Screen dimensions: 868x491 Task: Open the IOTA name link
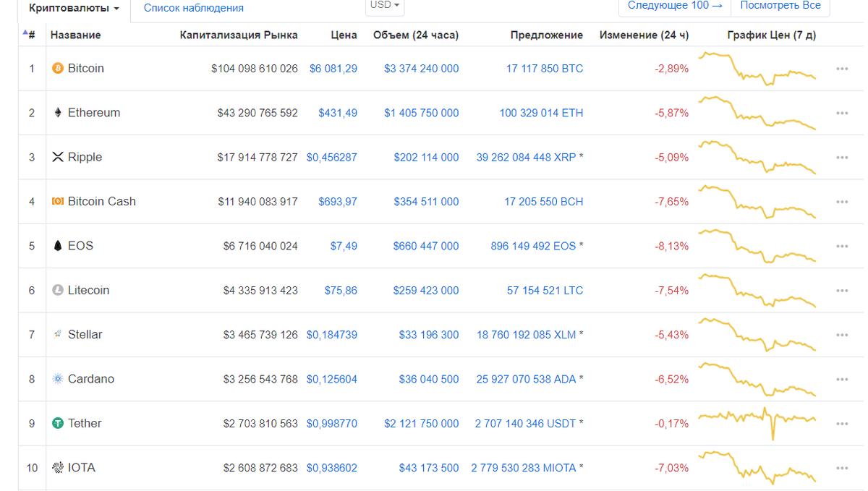point(82,468)
